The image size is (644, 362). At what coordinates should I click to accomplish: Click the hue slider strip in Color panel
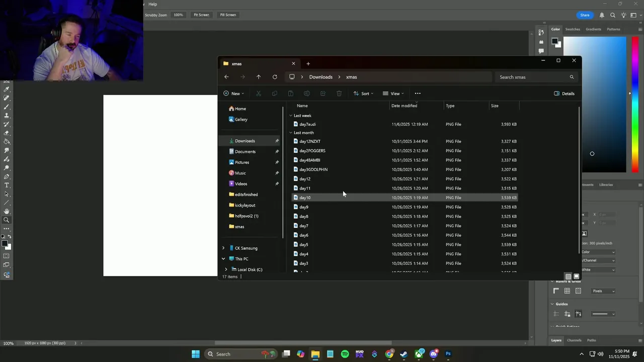(635, 105)
